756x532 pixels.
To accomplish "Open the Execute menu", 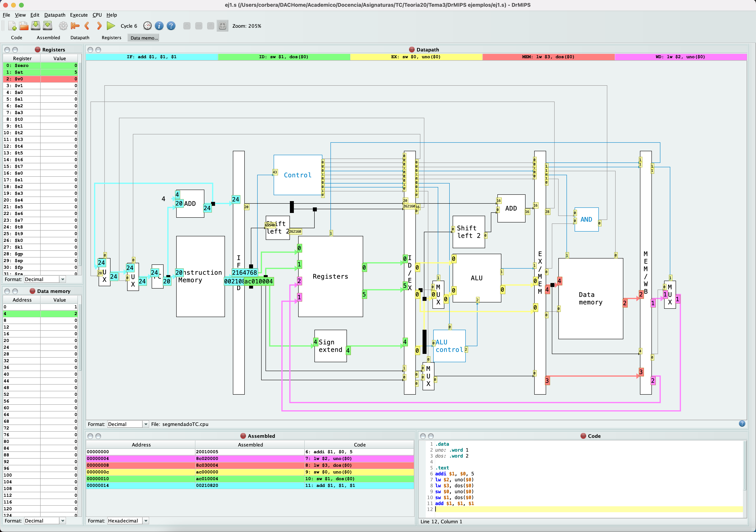I will (x=79, y=15).
